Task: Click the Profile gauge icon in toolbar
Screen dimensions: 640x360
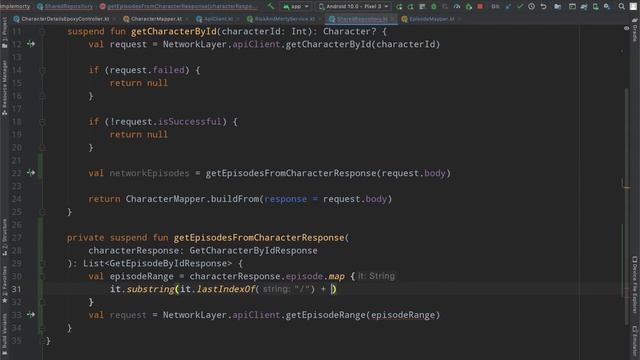Action: tap(457, 7)
